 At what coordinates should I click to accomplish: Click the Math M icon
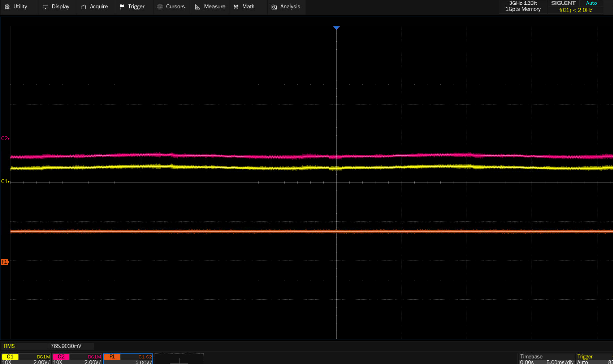click(236, 7)
